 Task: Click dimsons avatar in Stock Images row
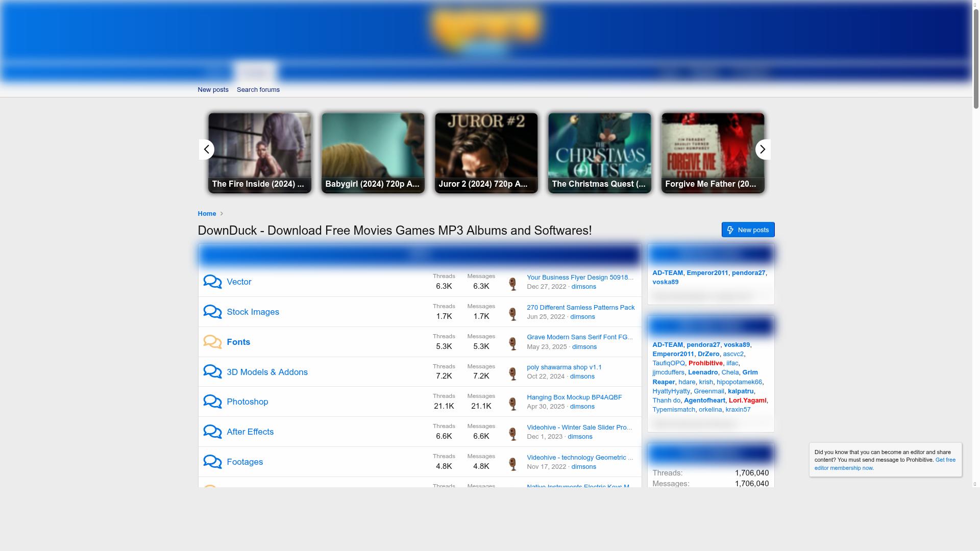point(513,313)
